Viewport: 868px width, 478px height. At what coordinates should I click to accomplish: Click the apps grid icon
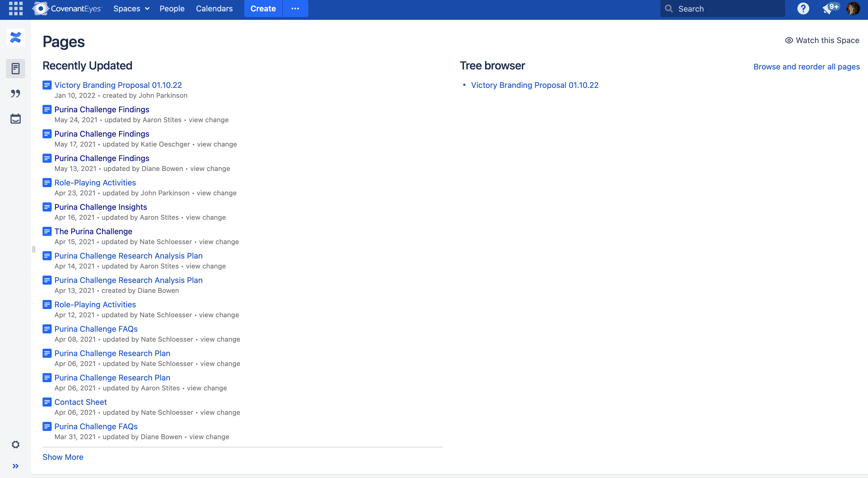15,8
